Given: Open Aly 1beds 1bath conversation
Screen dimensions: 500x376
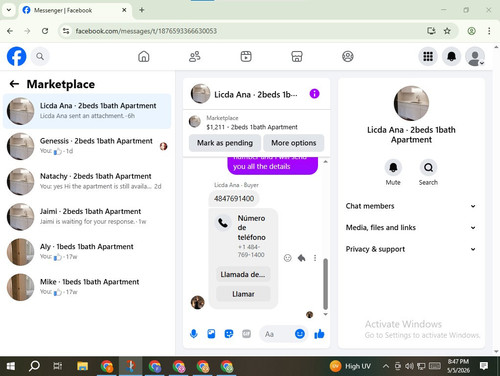Looking at the screenshot, I should coord(87,252).
